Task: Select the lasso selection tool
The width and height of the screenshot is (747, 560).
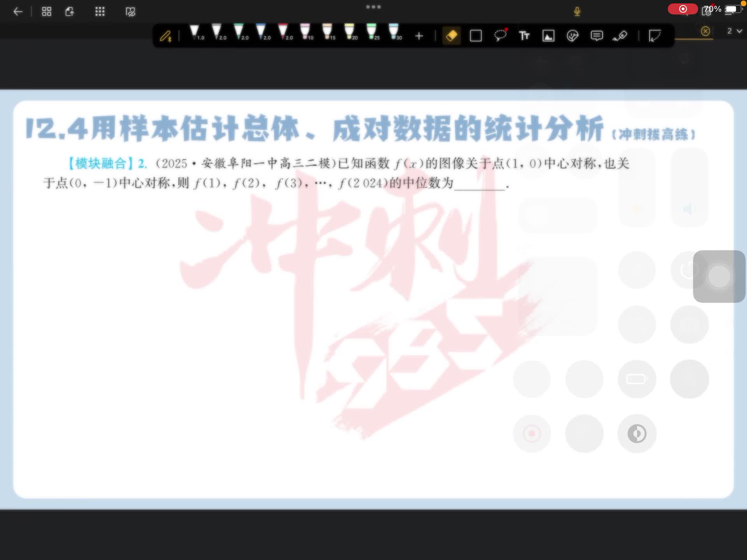Action: 500,35
